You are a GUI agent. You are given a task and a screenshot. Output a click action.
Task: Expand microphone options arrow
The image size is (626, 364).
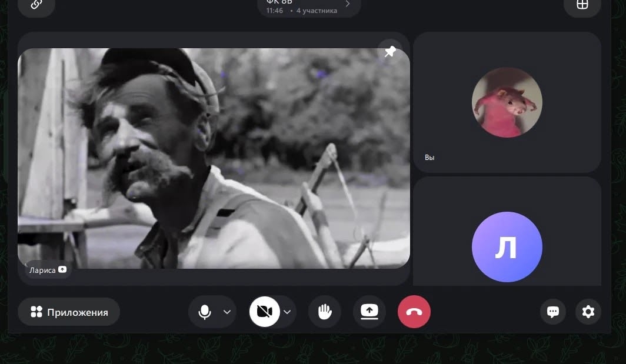(x=227, y=312)
